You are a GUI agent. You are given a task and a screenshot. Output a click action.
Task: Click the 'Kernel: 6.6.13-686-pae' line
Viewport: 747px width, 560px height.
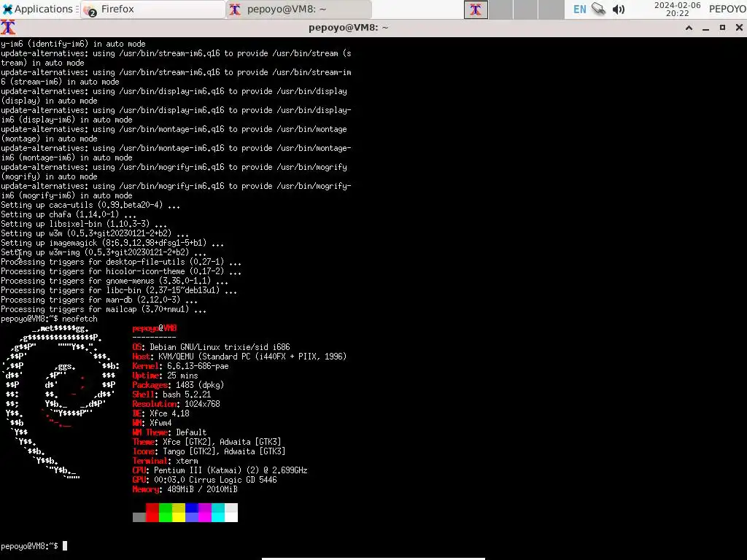[x=181, y=366]
